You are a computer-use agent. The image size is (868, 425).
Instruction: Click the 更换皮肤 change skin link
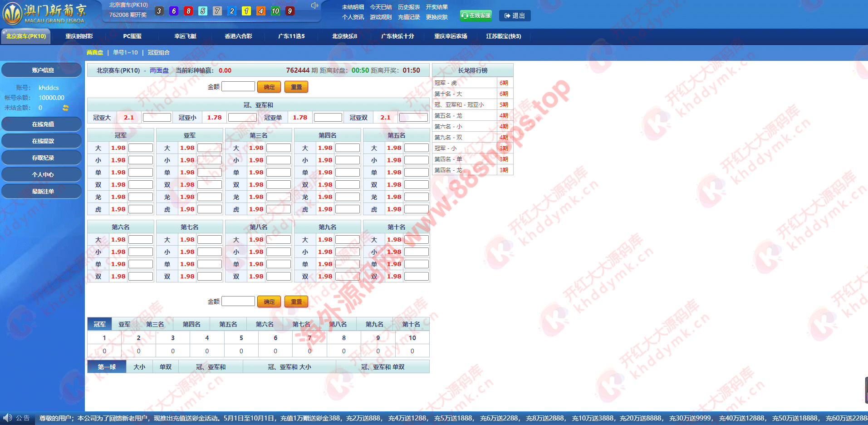pos(436,17)
